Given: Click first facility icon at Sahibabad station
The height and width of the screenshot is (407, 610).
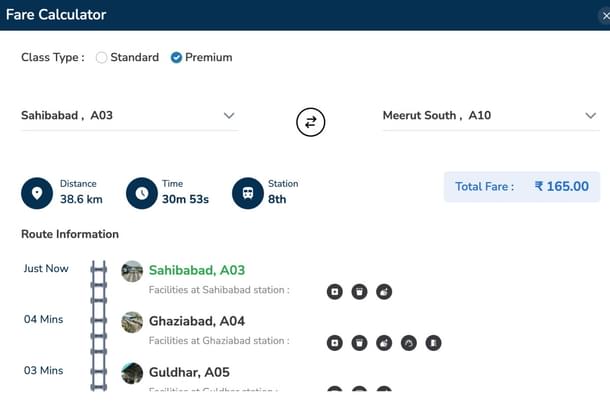Looking at the screenshot, I should coord(335,292).
